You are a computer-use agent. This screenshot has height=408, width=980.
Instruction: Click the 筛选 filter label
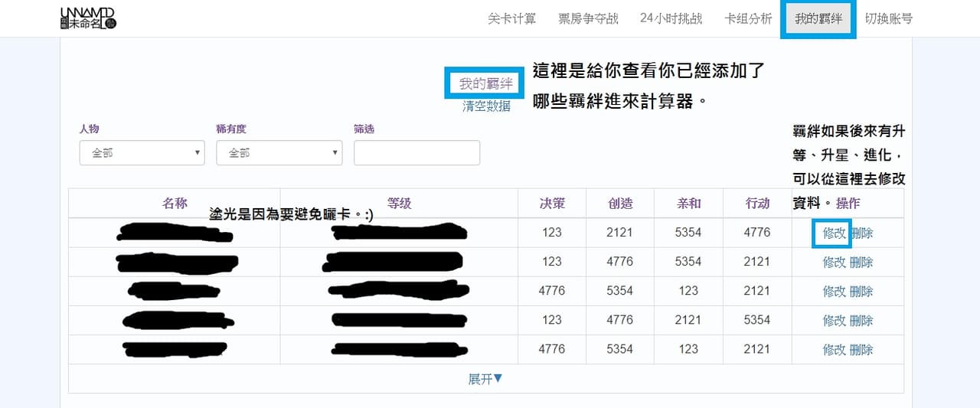click(364, 129)
